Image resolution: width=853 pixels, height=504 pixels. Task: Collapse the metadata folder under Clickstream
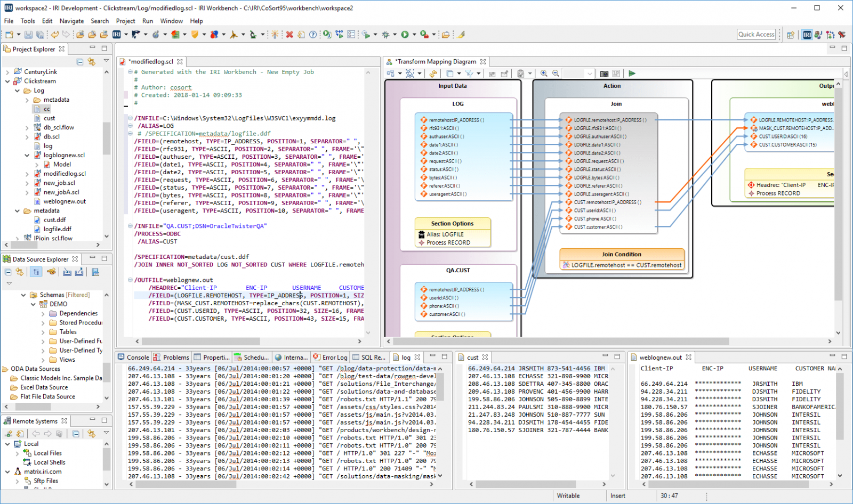pyautogui.click(x=17, y=211)
